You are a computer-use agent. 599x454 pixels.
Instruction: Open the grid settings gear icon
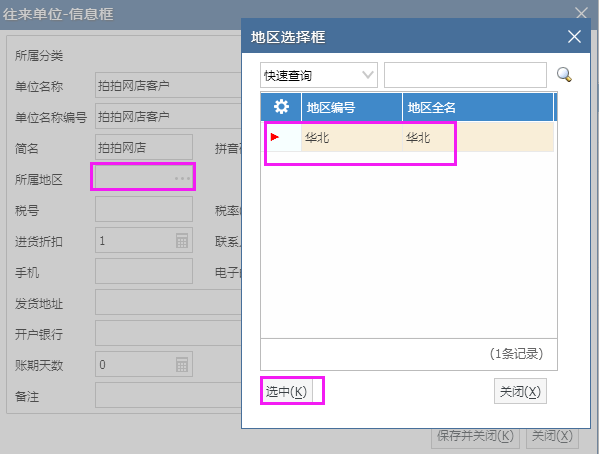coord(281,107)
